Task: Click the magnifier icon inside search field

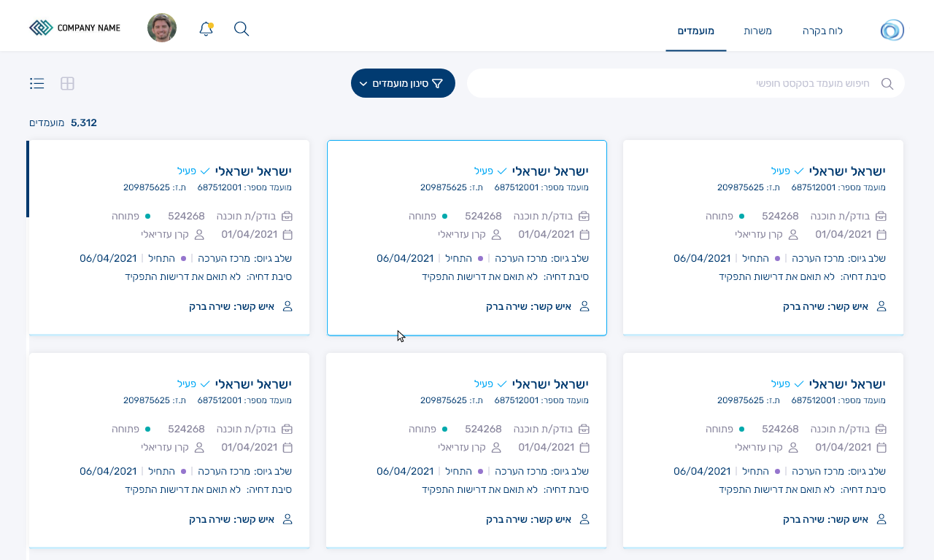Action: tap(887, 84)
